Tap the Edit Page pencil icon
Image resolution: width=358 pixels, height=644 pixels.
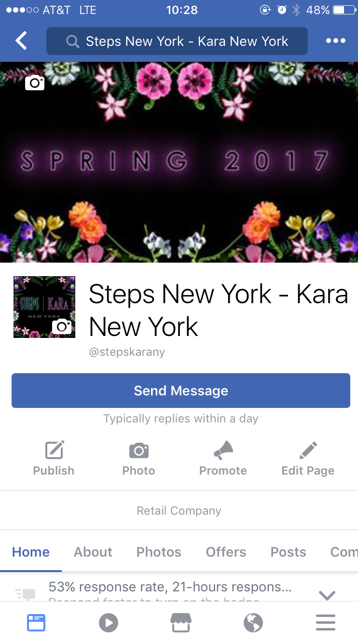(308, 450)
